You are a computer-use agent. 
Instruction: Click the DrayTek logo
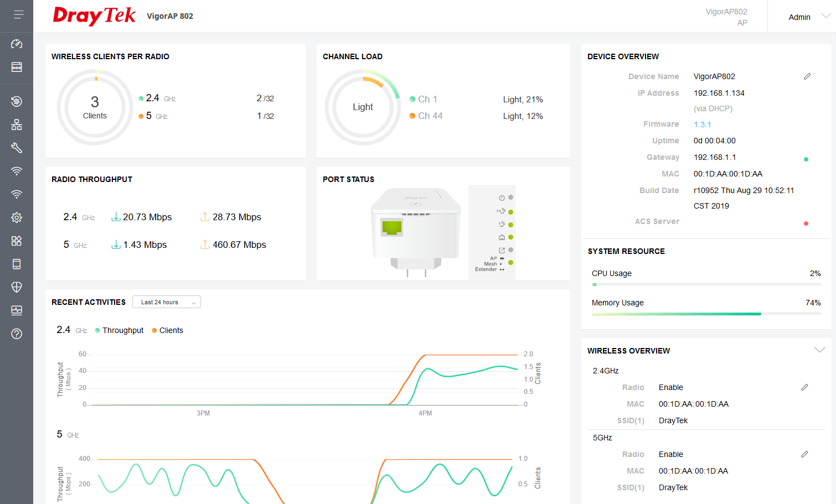click(94, 15)
